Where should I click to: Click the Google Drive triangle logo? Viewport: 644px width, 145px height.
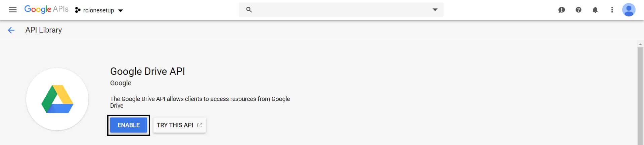57,99
